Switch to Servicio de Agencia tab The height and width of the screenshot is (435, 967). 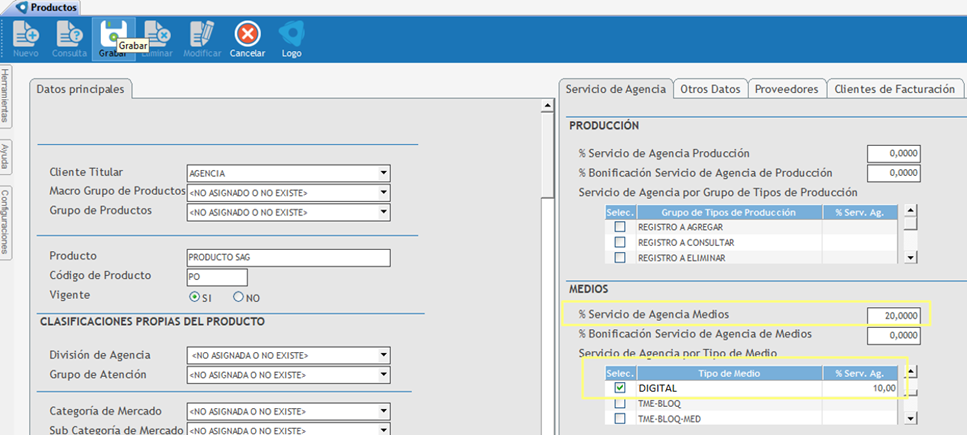(615, 89)
